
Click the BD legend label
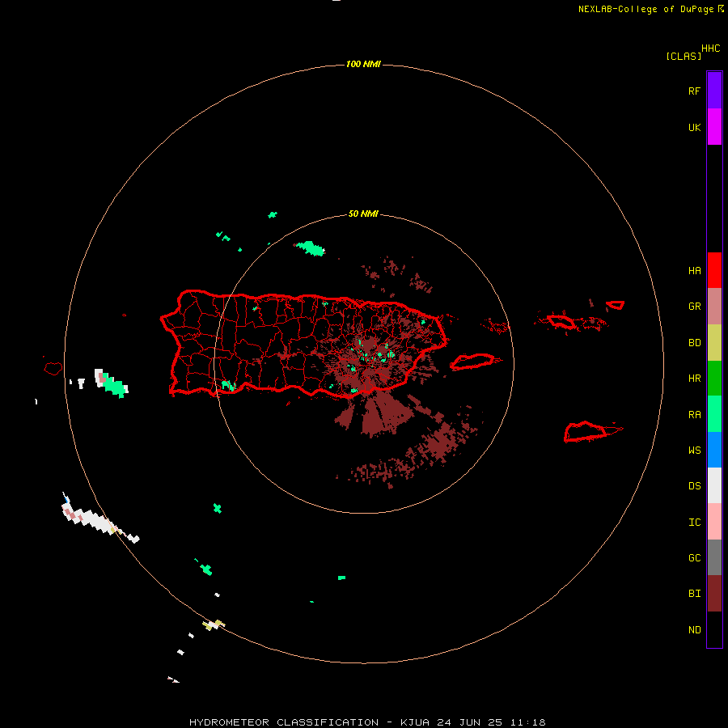694,343
